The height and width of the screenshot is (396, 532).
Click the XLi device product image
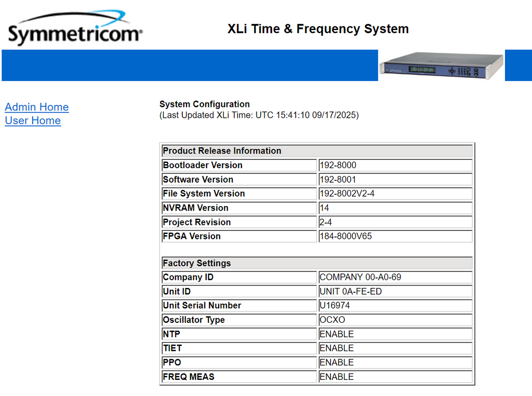coord(441,65)
